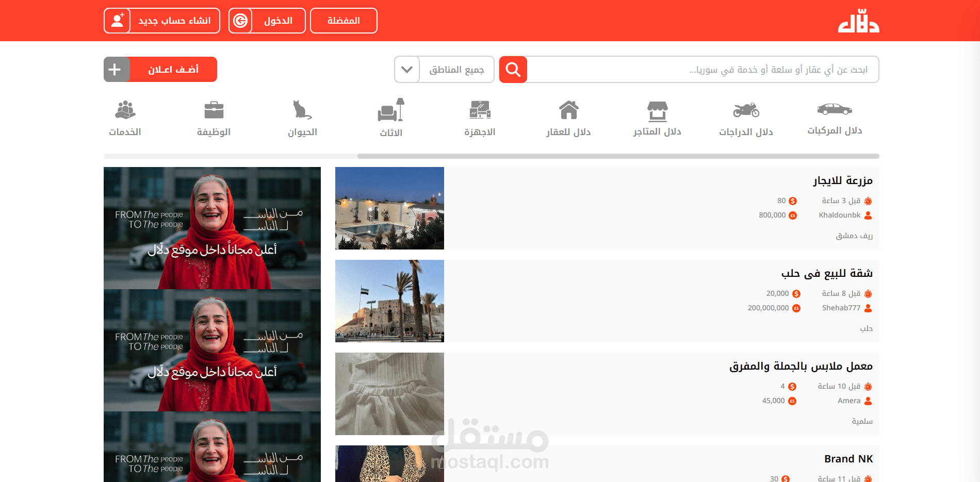Open the services people icon (الخدمات)
The width and height of the screenshot is (980, 482).
125,110
